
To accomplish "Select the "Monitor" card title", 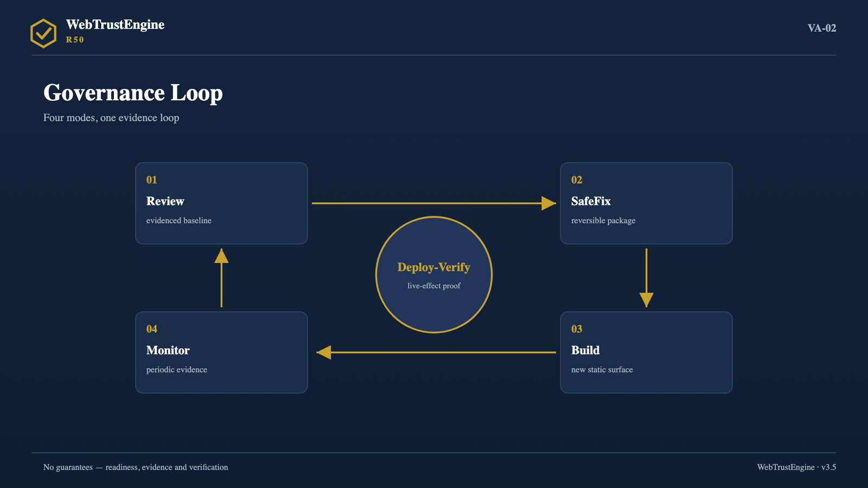I will click(x=168, y=350).
